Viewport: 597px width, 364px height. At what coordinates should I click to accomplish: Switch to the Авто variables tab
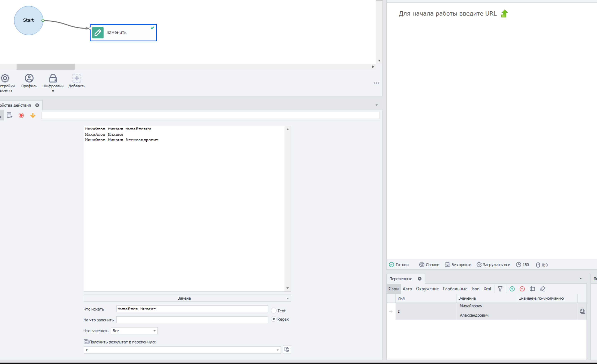pyautogui.click(x=407, y=289)
